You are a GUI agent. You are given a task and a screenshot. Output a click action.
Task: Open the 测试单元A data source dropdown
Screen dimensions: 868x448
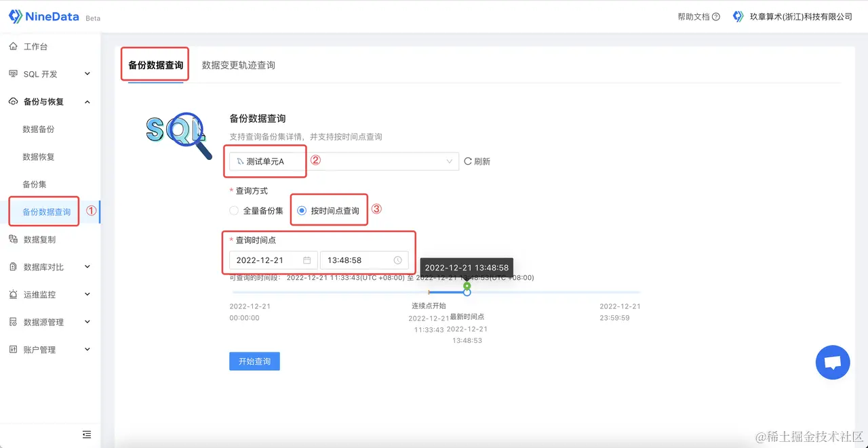(x=265, y=161)
